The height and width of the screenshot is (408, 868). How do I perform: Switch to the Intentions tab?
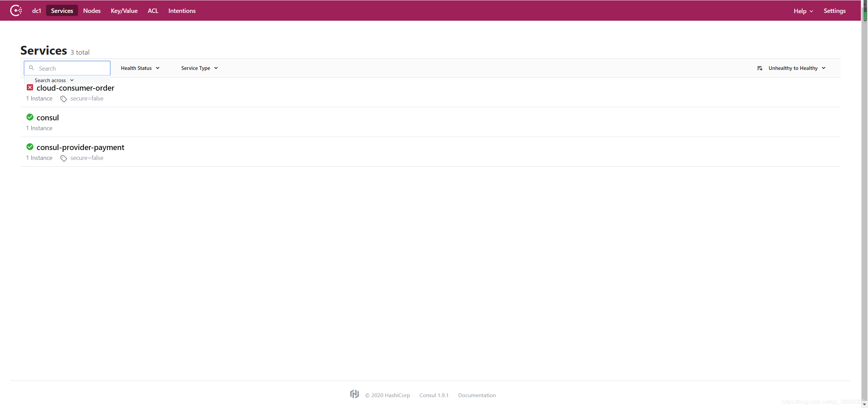[x=182, y=11]
